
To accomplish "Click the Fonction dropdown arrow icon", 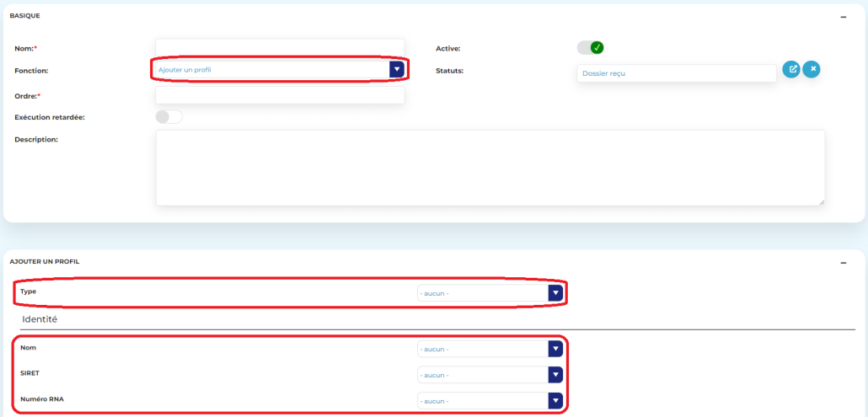I will tap(397, 69).
